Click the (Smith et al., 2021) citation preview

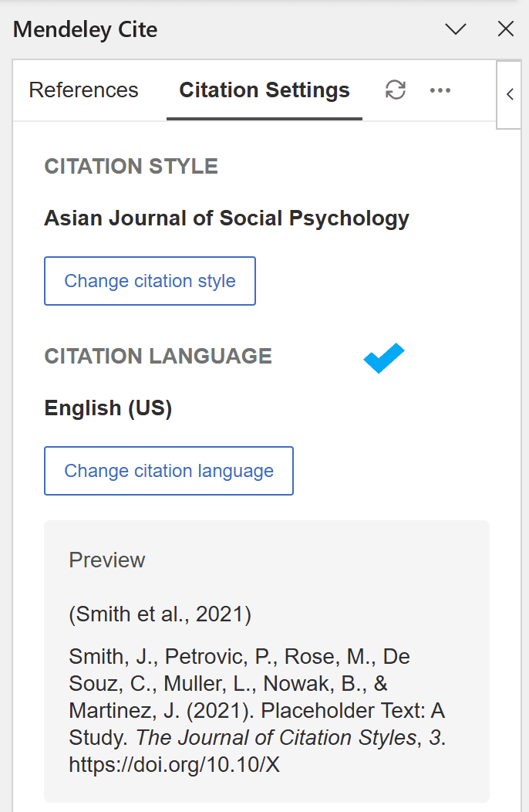pos(160,614)
